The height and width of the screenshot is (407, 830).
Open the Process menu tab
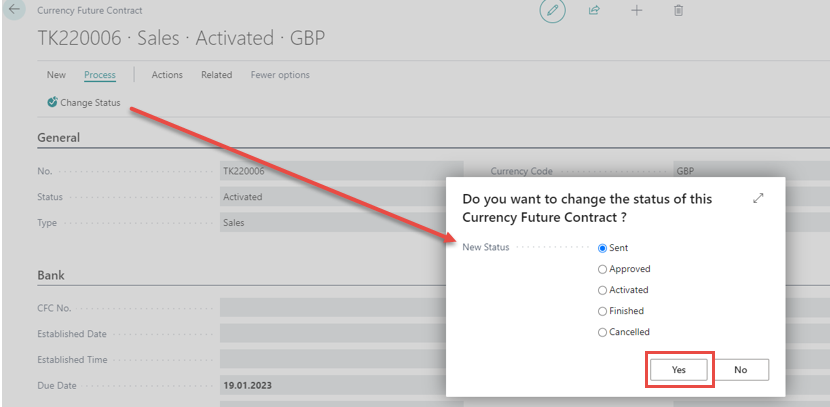pos(100,75)
